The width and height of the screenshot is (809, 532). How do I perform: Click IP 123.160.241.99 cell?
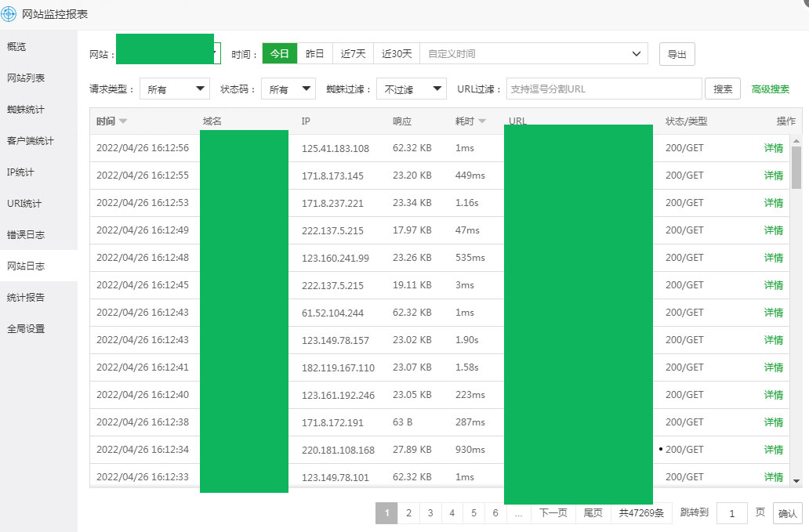(x=336, y=258)
